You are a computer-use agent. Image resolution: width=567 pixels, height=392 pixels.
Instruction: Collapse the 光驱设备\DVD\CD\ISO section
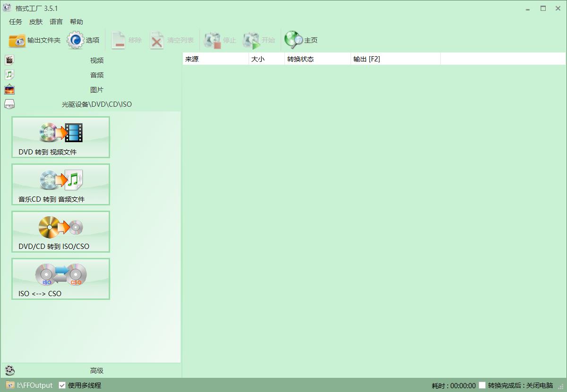96,104
